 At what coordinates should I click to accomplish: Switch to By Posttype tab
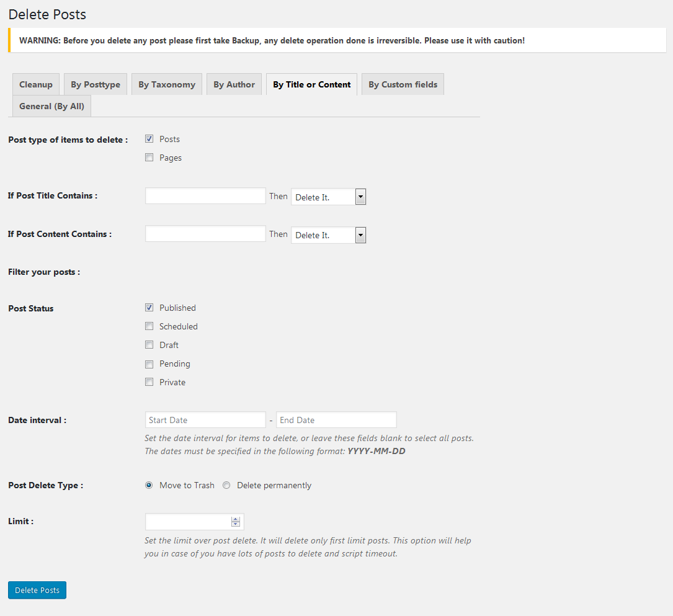96,84
